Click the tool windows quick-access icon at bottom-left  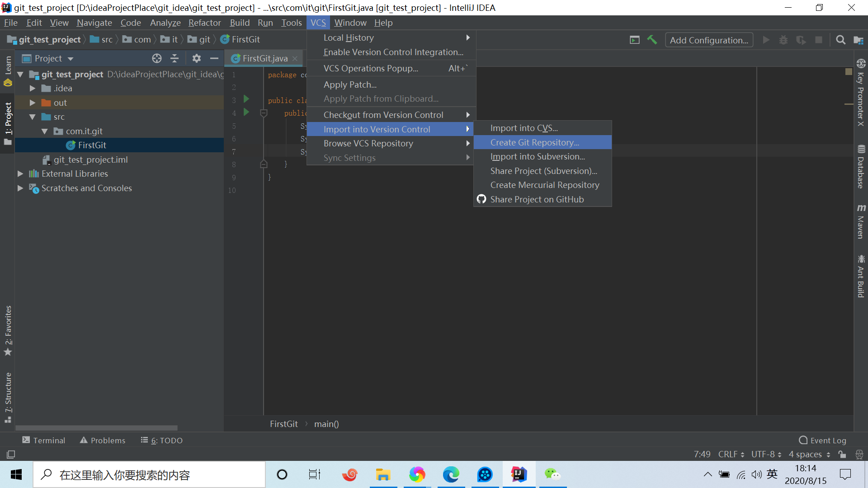point(11,454)
